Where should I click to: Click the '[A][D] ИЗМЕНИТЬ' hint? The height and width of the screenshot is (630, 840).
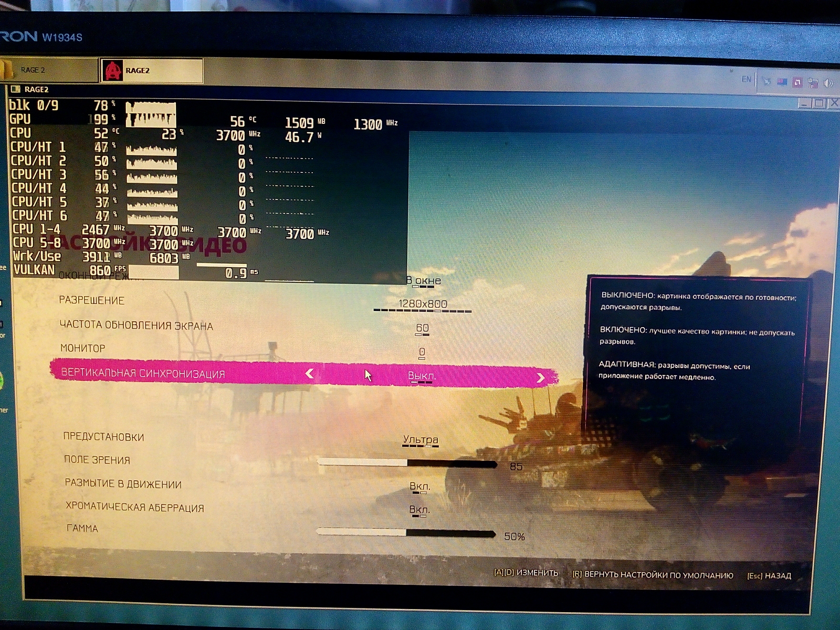(526, 573)
